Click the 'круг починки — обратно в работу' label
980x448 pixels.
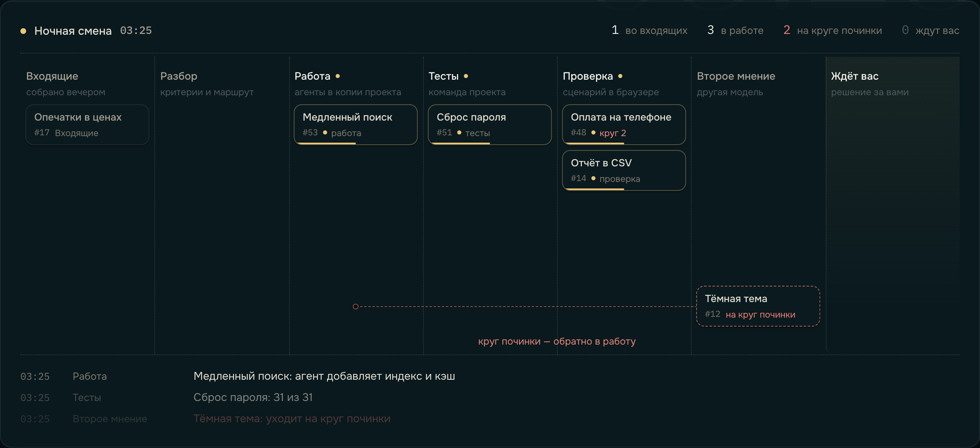tap(557, 341)
